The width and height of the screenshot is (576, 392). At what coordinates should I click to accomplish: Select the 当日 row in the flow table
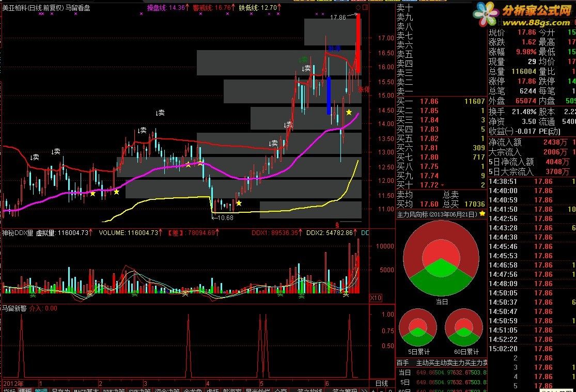pos(442,372)
